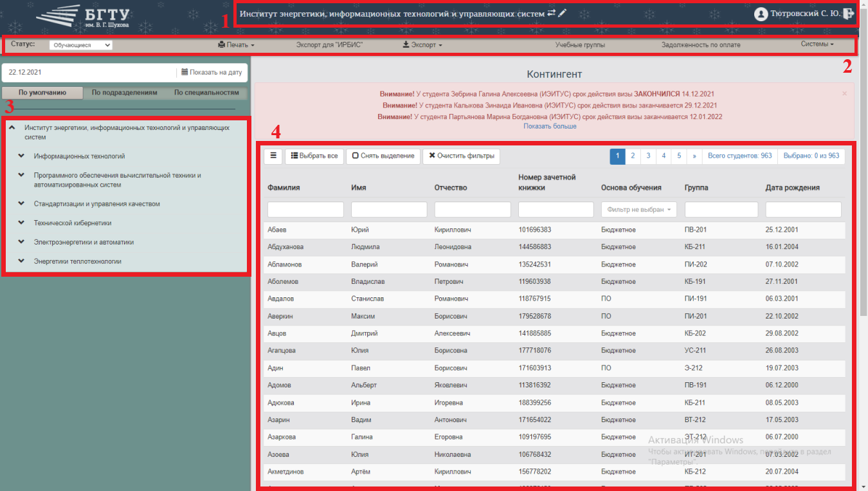The height and width of the screenshot is (491, 868).
Task: Click Всего студентов: 963 counter
Action: pos(740,156)
